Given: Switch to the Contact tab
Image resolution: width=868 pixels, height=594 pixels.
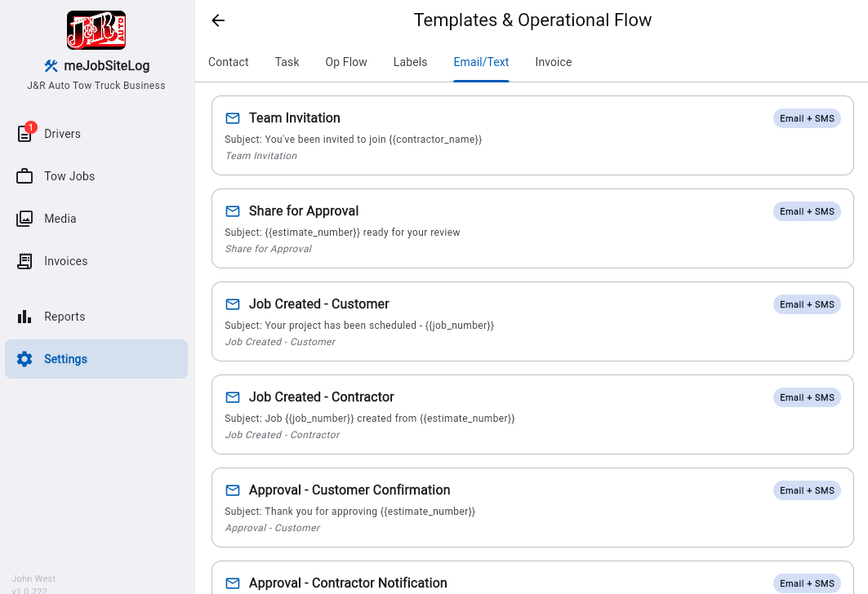Looking at the screenshot, I should click(228, 62).
